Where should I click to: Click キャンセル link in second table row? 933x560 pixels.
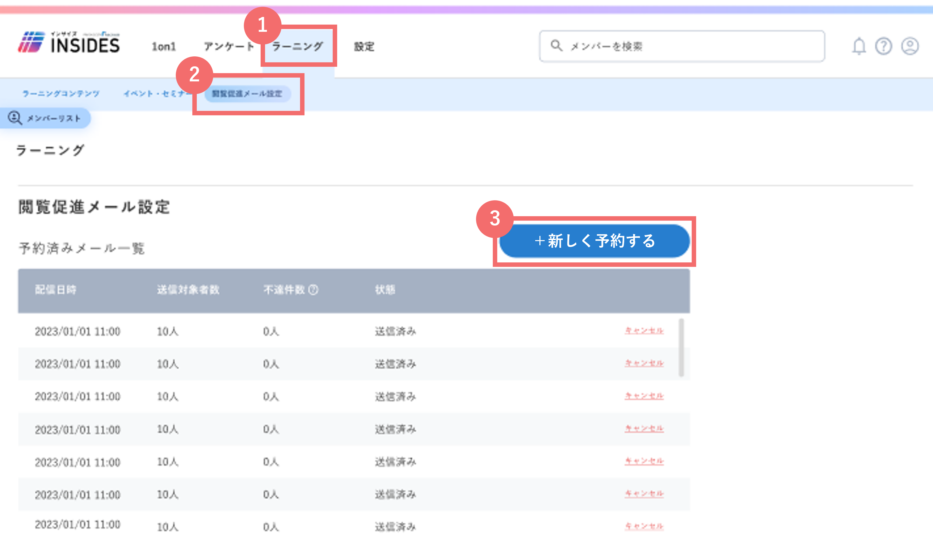pos(644,363)
